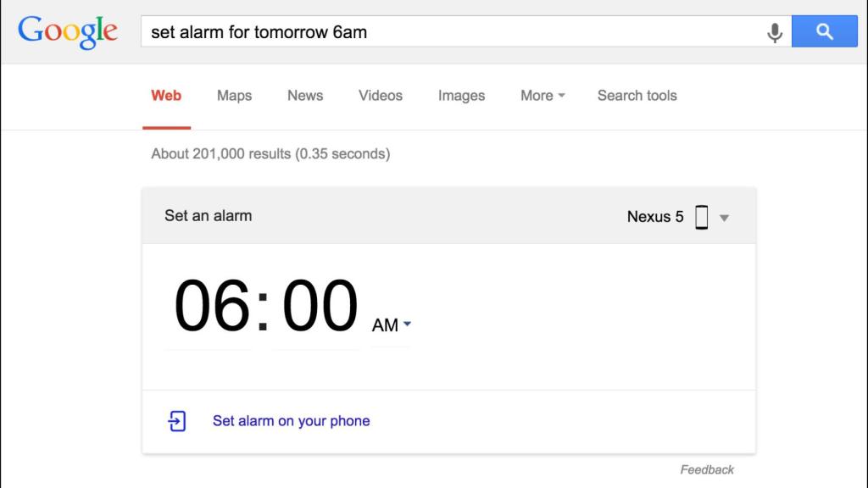Click the blue magnifying glass search icon
868x488 pixels.
(824, 31)
